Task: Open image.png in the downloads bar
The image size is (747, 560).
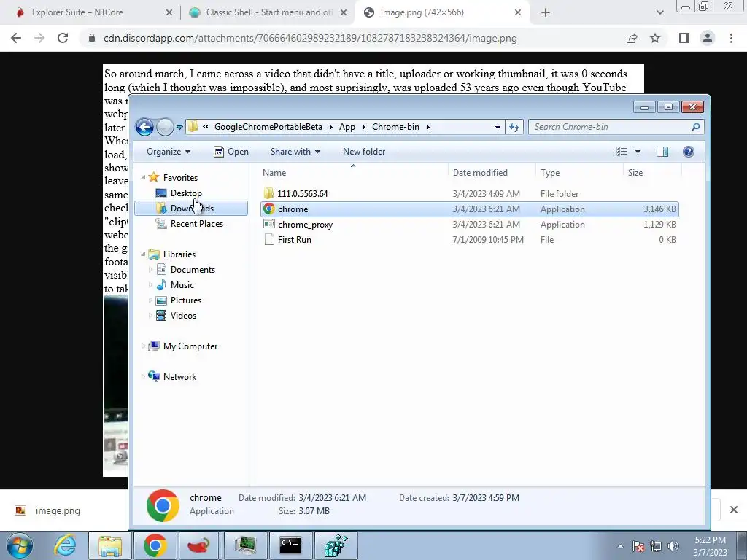Action: pyautogui.click(x=57, y=510)
